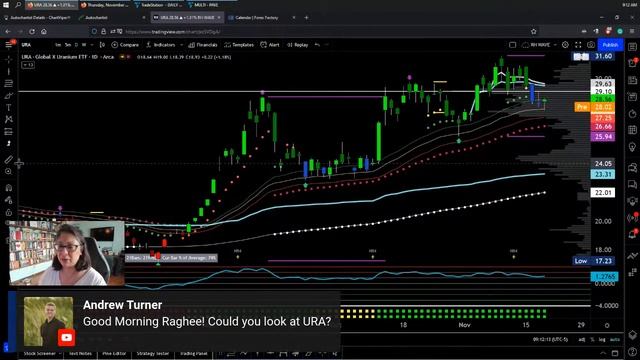Select the Text annotation tool
This screenshot has width=640, height=360.
[x=9, y=107]
